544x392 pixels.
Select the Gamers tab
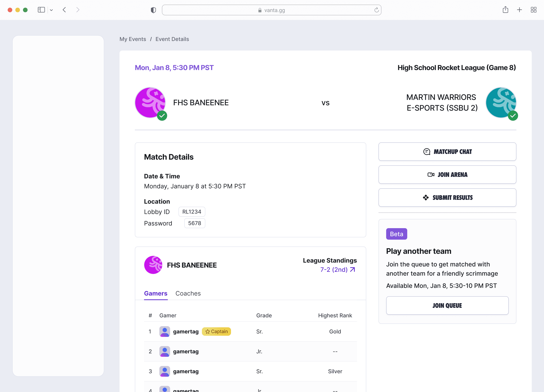pos(155,293)
